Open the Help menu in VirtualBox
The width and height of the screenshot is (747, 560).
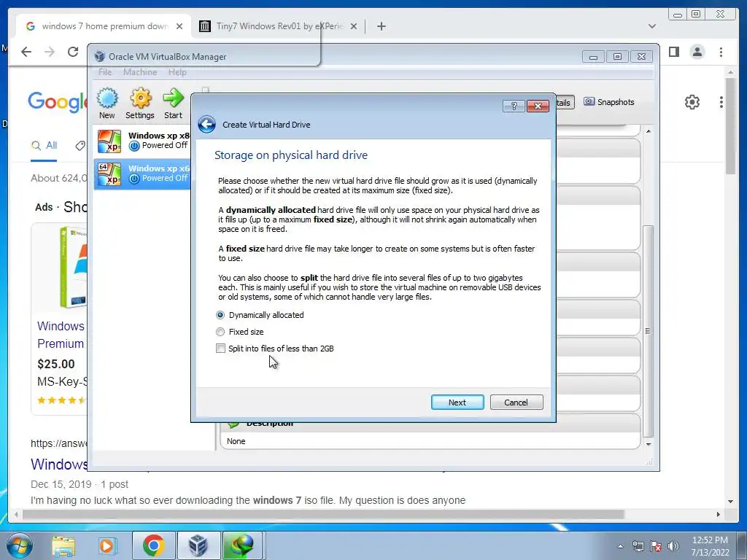pyautogui.click(x=177, y=72)
